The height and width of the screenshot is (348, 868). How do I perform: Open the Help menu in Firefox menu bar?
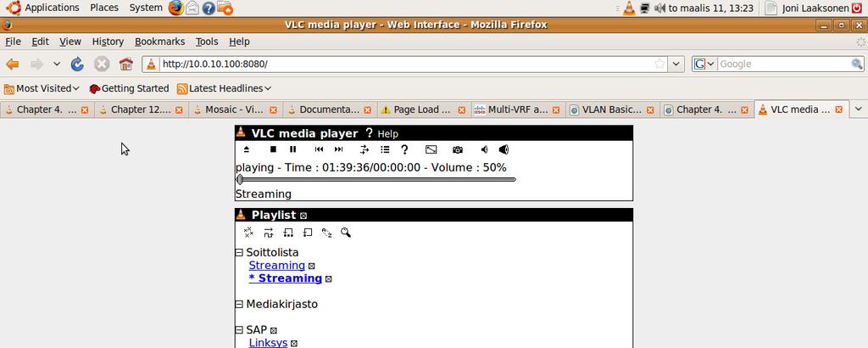point(239,42)
